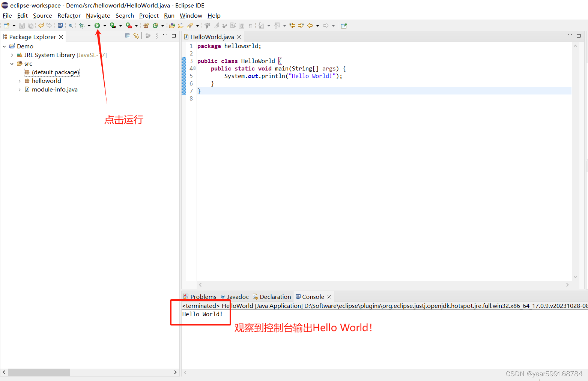Toggle Link with Editor in Package Explorer

(136, 36)
